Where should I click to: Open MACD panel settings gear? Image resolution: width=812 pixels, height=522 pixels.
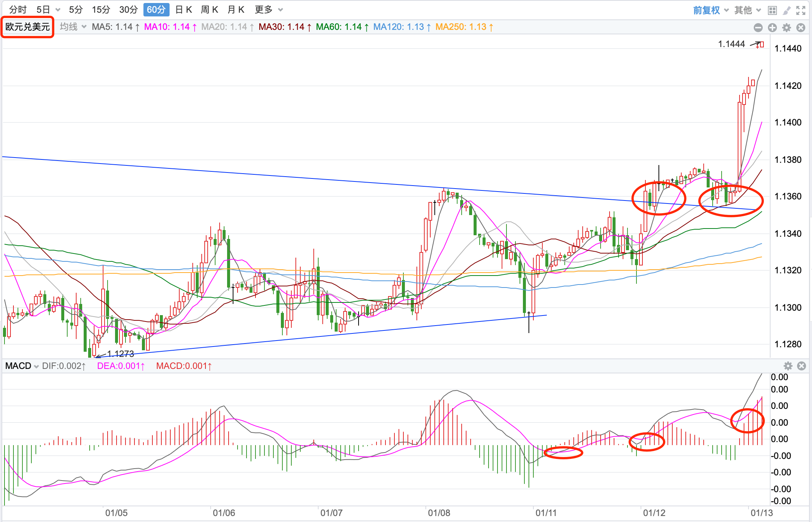coord(788,366)
